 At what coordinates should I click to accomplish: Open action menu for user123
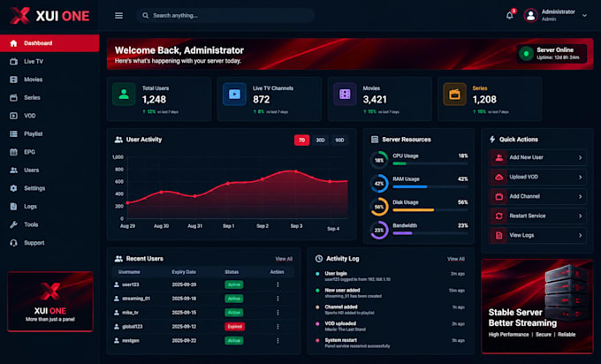(x=278, y=284)
